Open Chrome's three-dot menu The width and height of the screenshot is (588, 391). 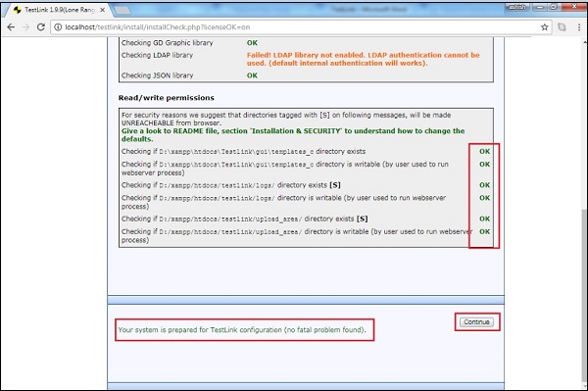click(x=579, y=27)
